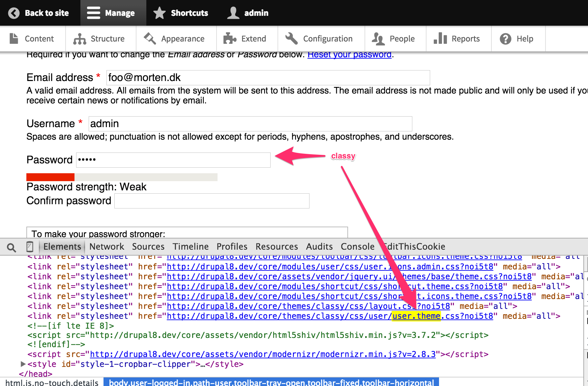Viewport: 588px width, 386px height.
Task: Follow the modernizr.min.js script link
Action: click(264, 354)
